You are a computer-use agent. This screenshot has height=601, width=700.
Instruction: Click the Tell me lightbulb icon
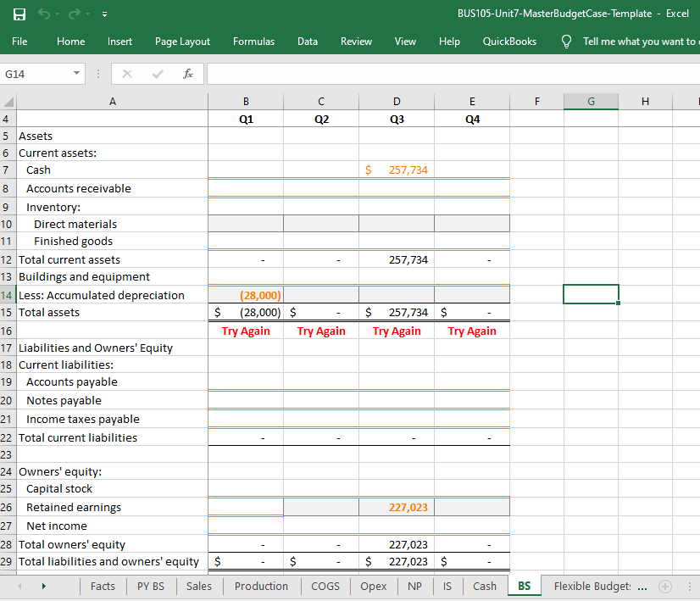click(x=566, y=42)
